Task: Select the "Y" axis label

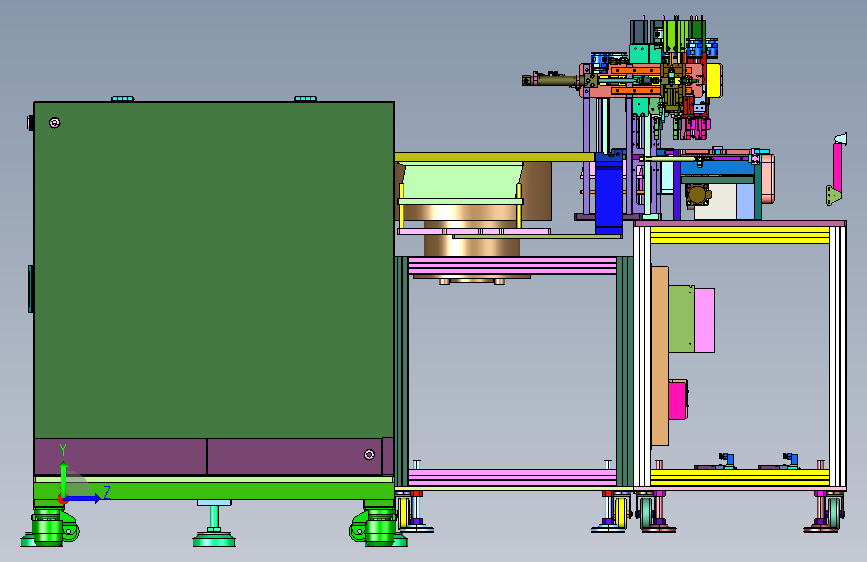Action: [x=63, y=450]
